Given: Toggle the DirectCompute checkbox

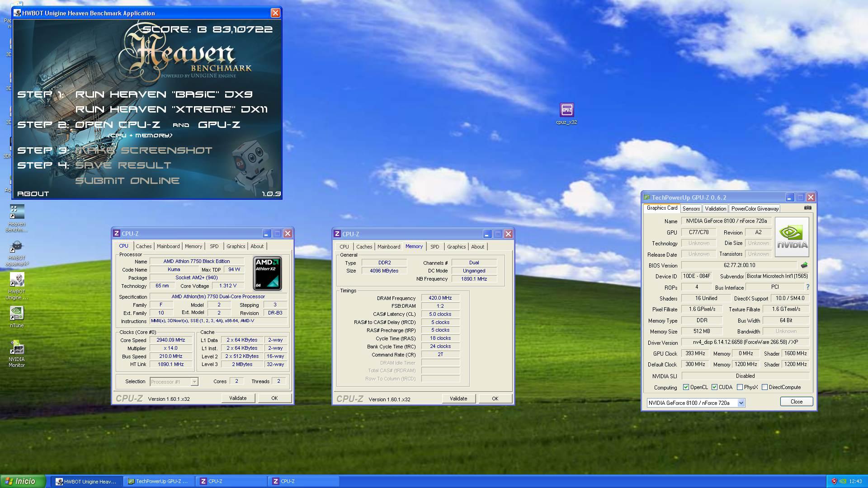Looking at the screenshot, I should (765, 387).
